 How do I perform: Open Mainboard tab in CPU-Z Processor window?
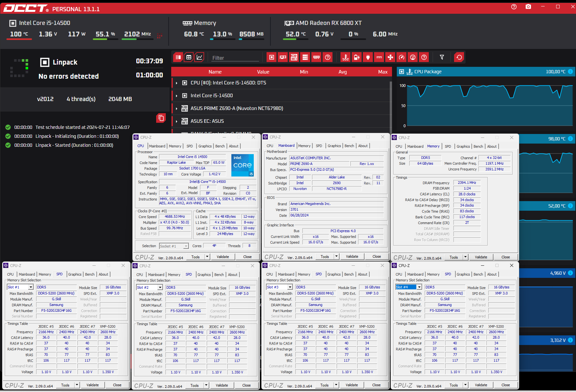click(157, 146)
